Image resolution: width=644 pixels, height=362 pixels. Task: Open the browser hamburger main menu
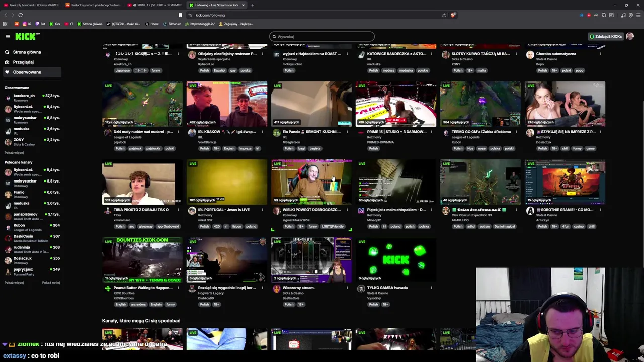(x=638, y=15)
